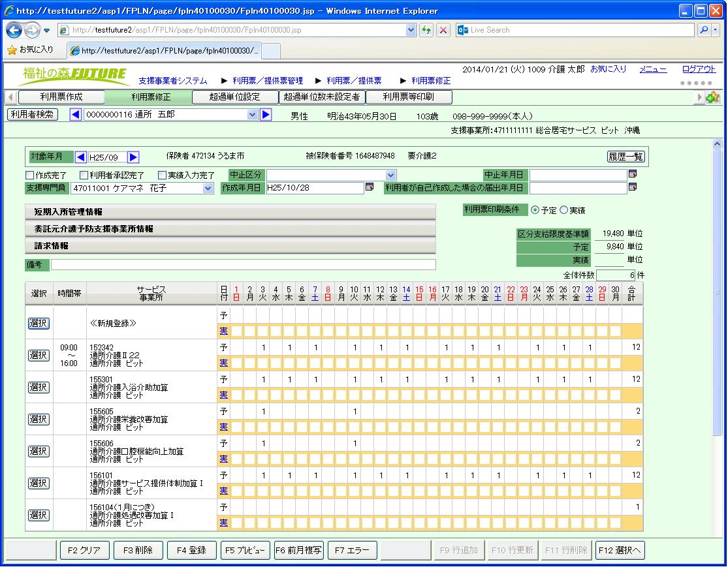Open the search provider dropdown arrow
Viewport: 728px width, 567px height.
[x=716, y=30]
